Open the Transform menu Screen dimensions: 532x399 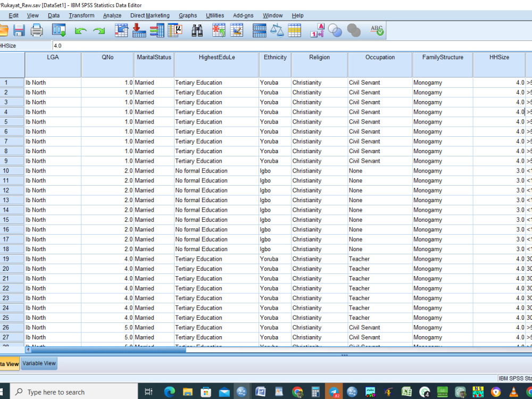coord(81,15)
